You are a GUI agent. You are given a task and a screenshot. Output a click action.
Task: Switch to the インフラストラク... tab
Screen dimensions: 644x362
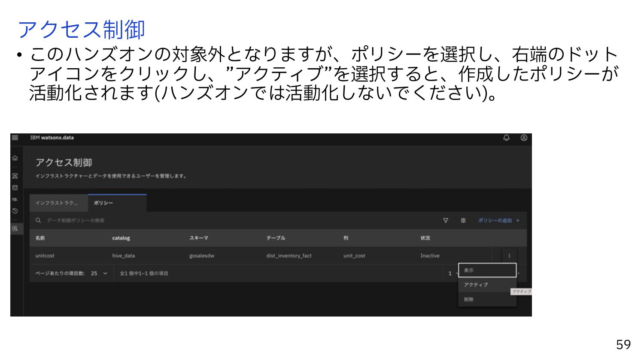59,203
